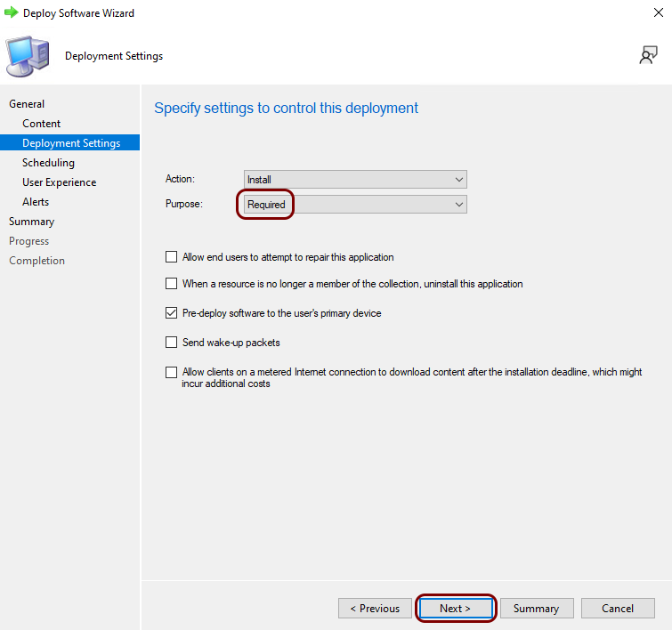
Task: Go to the Scheduling page
Action: (x=48, y=163)
